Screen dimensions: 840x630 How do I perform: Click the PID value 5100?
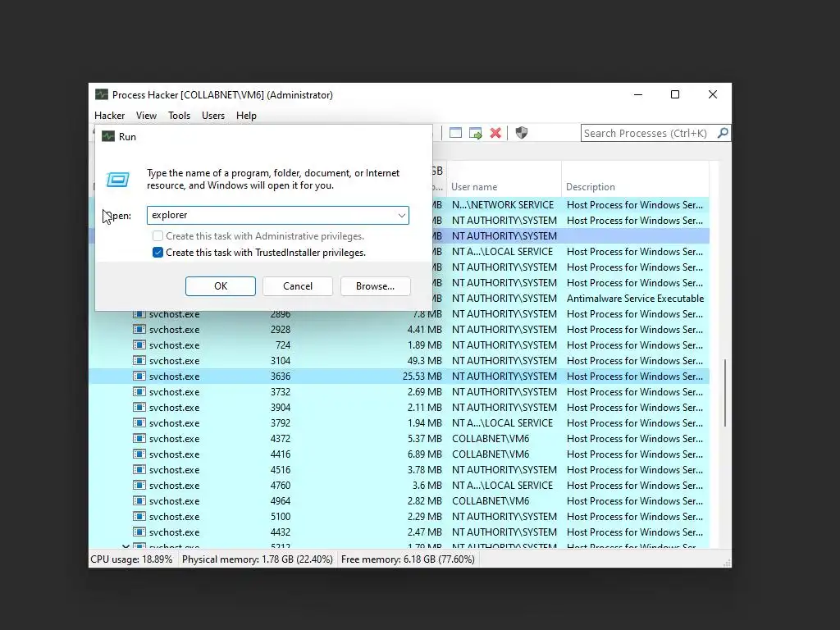281,517
